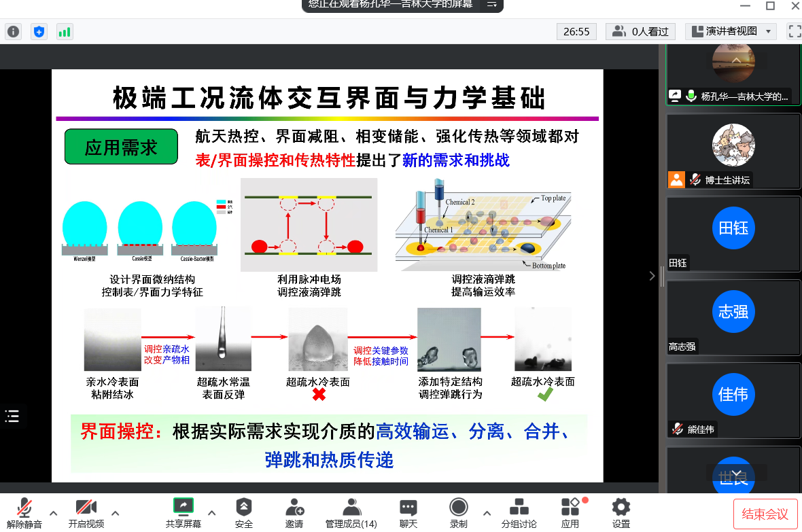Unmute microphone (解除静音)
802x532 pixels.
point(24,512)
